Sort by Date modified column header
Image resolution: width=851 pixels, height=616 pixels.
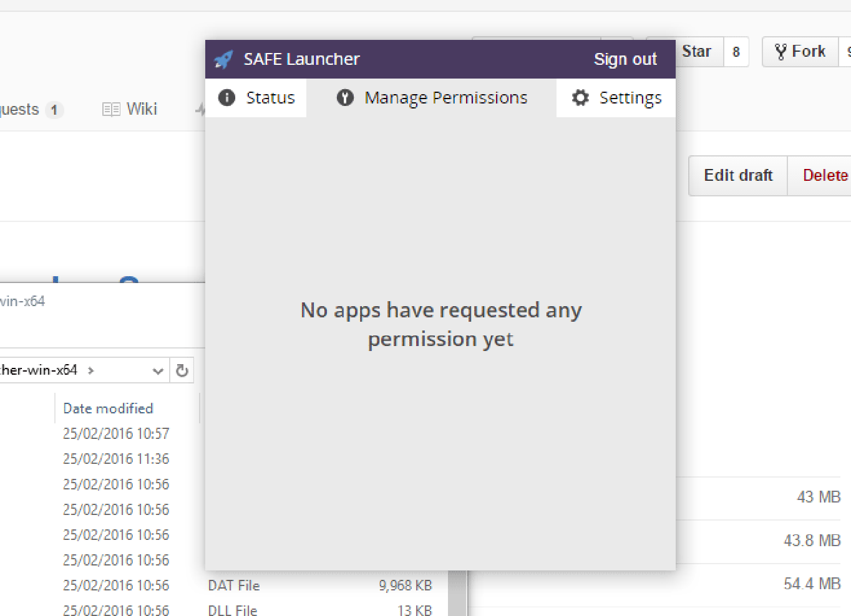tap(109, 408)
